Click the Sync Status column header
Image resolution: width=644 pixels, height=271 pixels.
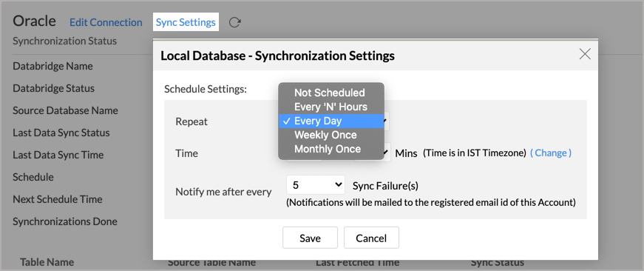pyautogui.click(x=498, y=262)
